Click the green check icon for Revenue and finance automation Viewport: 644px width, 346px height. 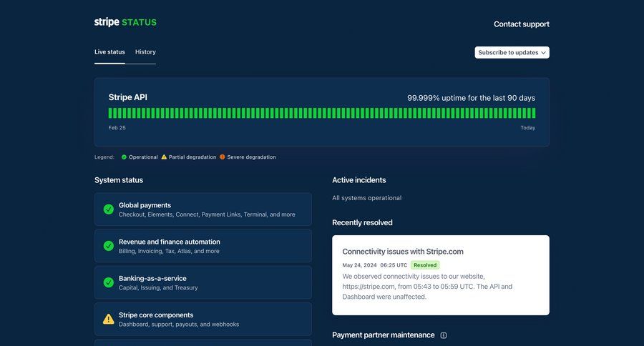click(109, 246)
